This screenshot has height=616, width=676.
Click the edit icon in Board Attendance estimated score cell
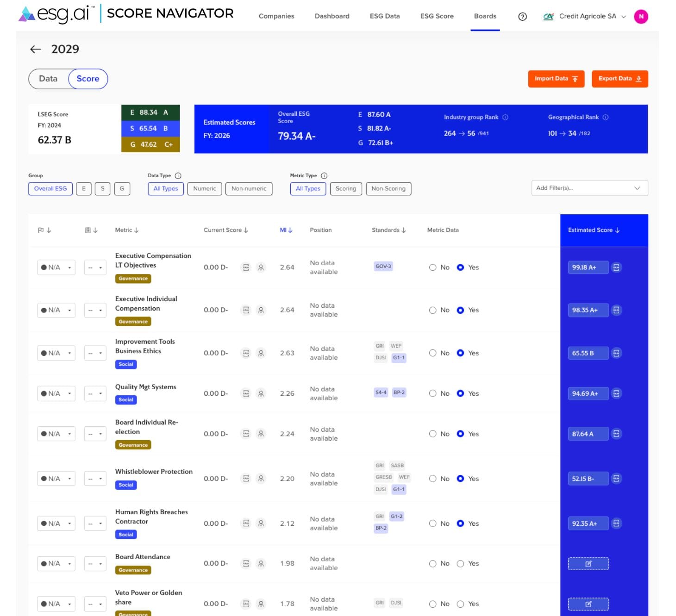[588, 563]
